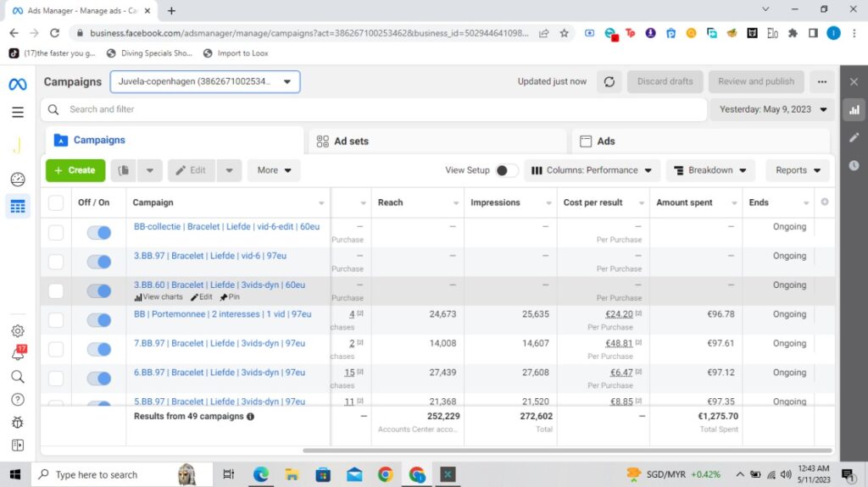Viewport: 868px width, 487px height.
Task: Check the BB-collectie Bracelet vid-6-edit row checkbox
Action: point(56,232)
